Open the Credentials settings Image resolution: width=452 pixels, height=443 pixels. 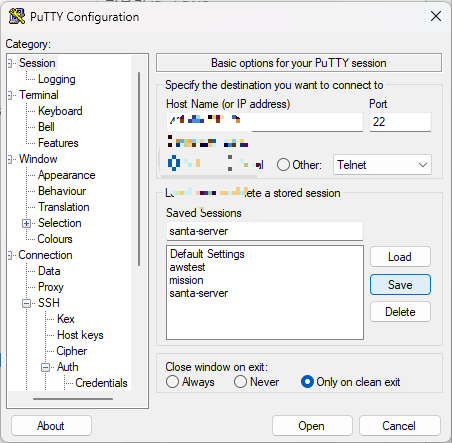tap(101, 383)
